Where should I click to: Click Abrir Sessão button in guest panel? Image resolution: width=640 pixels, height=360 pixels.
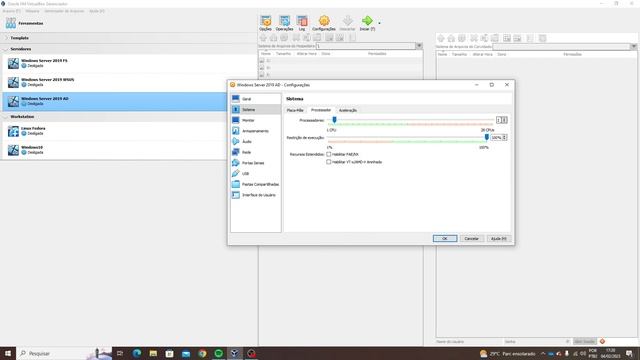(x=584, y=341)
